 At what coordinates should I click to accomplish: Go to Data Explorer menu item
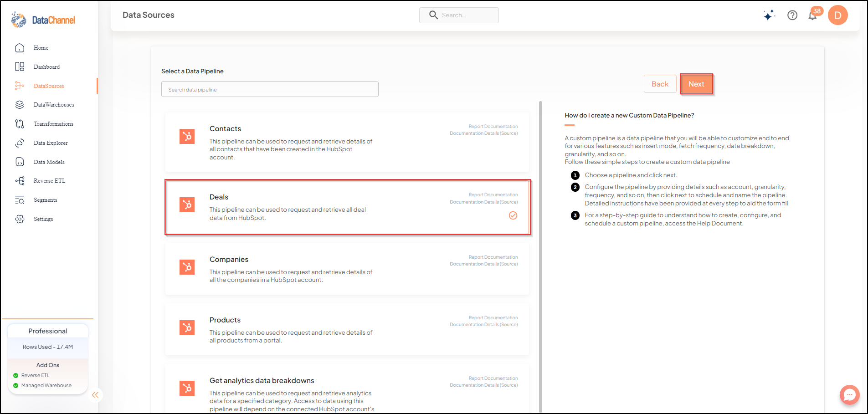[51, 143]
